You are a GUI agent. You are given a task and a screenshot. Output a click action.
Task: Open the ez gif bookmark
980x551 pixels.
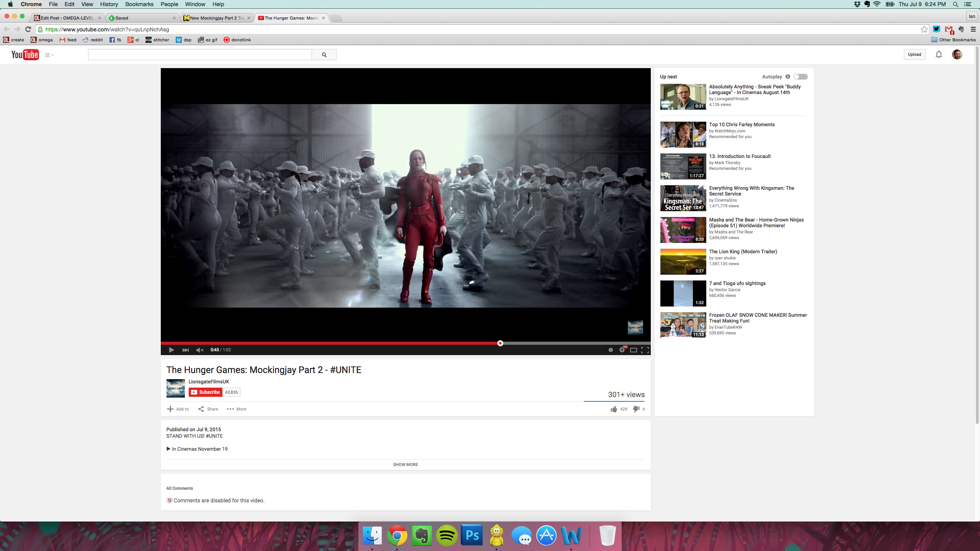pyautogui.click(x=207, y=40)
